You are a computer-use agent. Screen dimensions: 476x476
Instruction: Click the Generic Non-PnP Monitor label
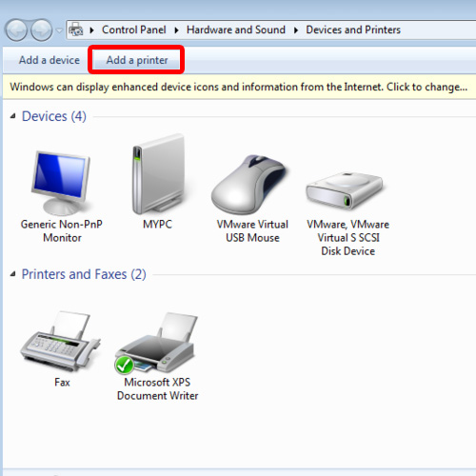click(x=62, y=230)
